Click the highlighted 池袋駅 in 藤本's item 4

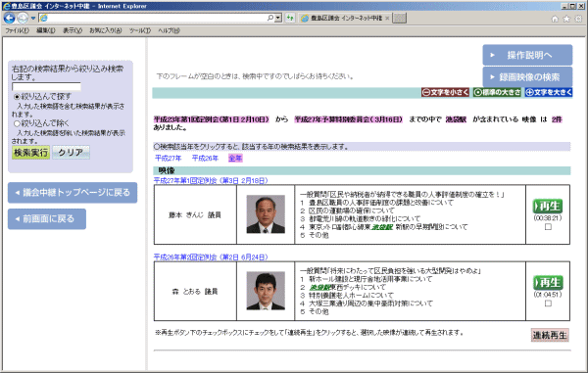pos(382,227)
